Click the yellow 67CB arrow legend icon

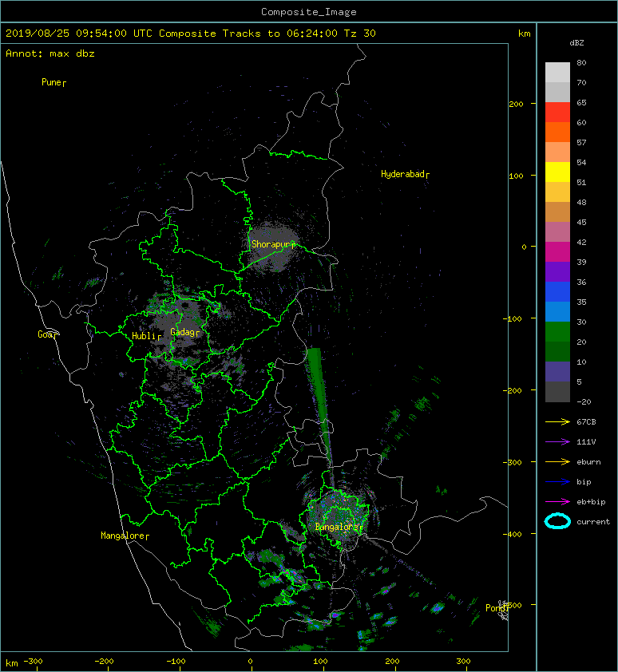(557, 421)
